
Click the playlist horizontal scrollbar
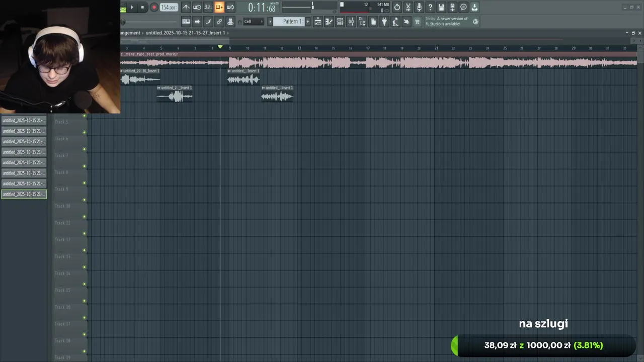[x=175, y=40]
